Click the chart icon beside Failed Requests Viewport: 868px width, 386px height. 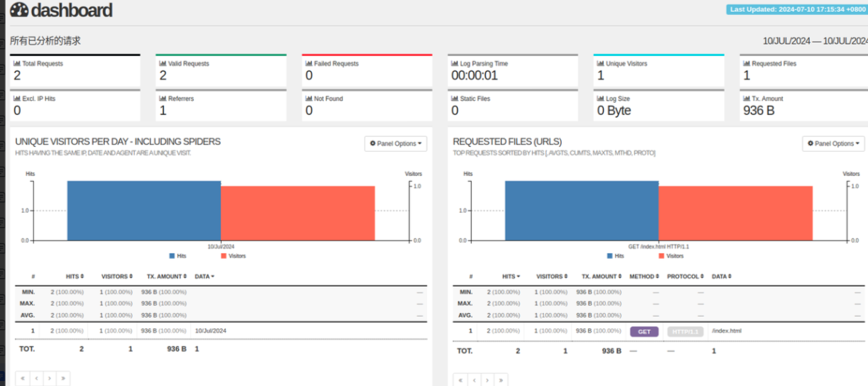point(309,64)
